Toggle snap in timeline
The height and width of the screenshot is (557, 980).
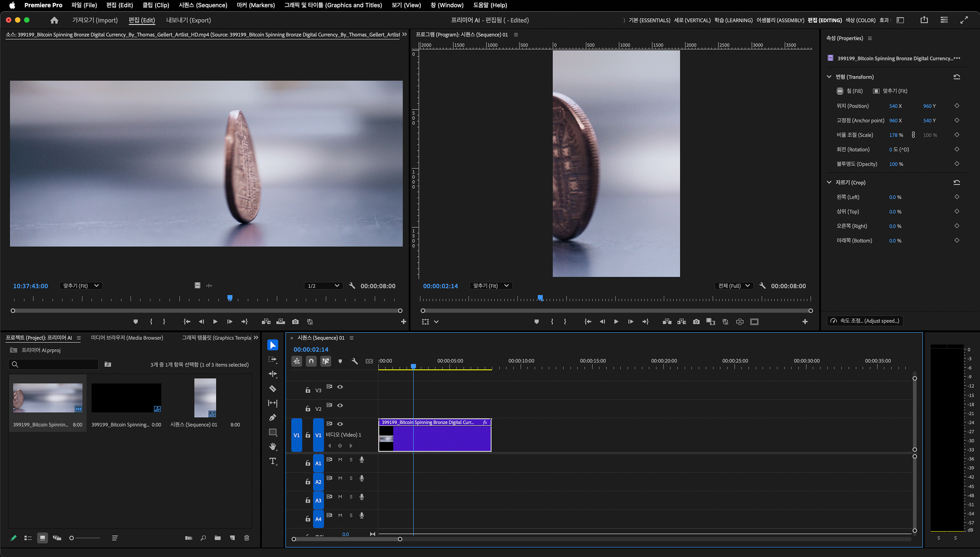pyautogui.click(x=311, y=361)
